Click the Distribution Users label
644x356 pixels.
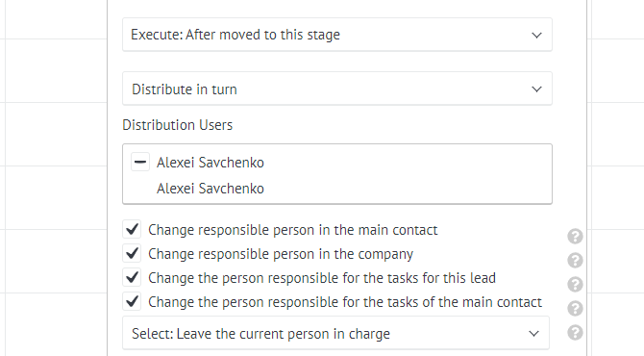pyautogui.click(x=178, y=125)
